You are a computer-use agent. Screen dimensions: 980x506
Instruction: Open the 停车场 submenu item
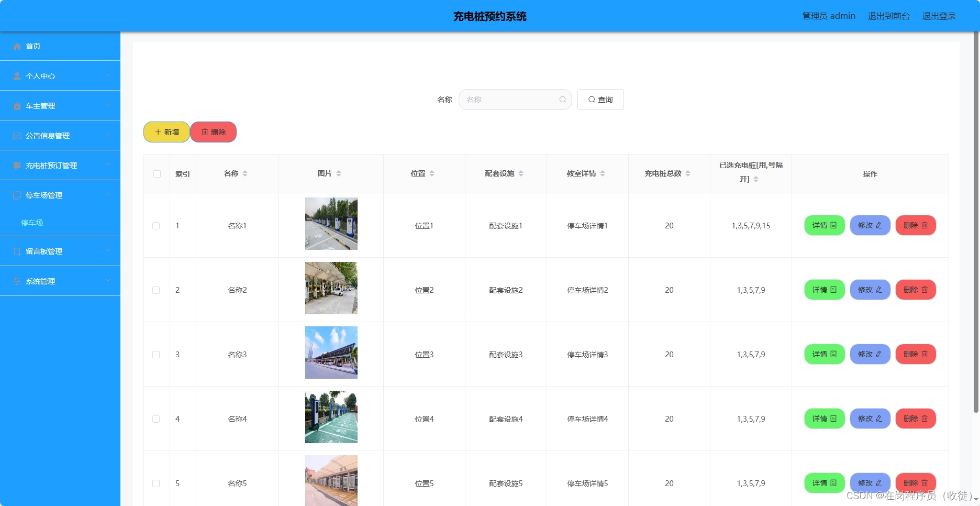pyautogui.click(x=60, y=223)
